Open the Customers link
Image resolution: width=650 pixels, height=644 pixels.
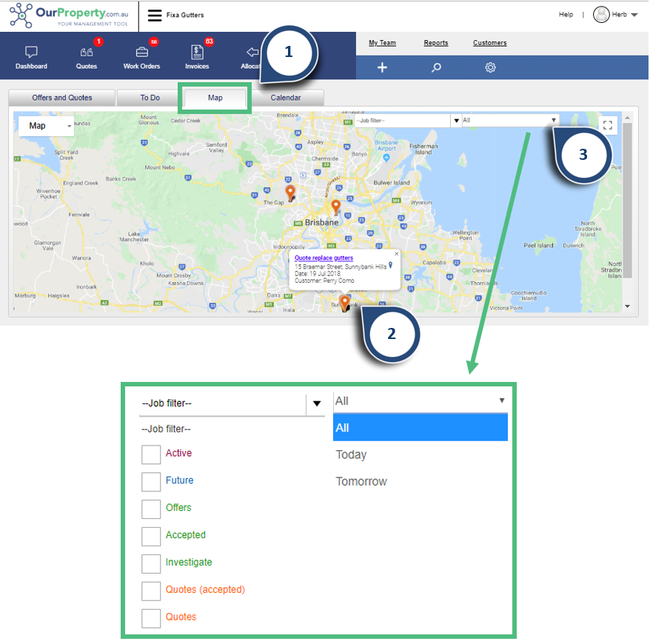(489, 43)
